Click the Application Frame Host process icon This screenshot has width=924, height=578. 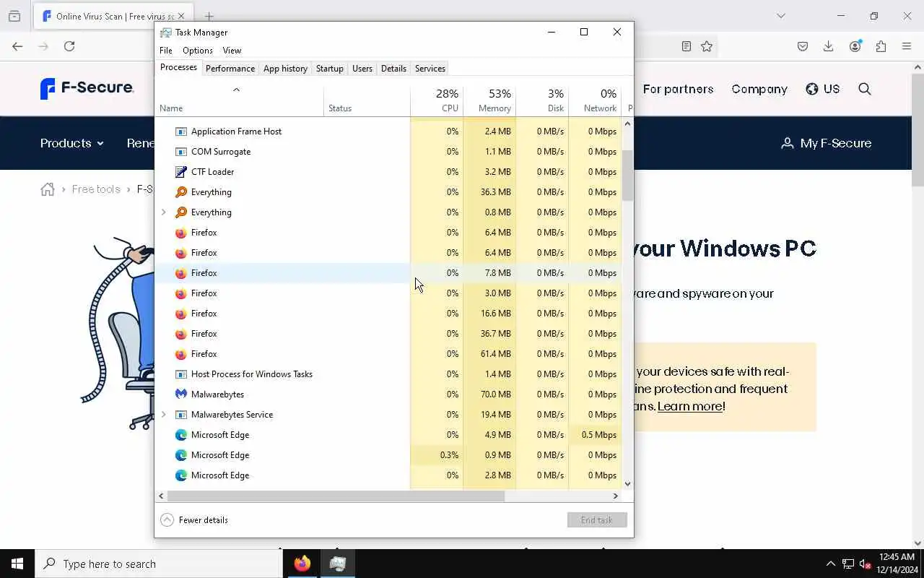pyautogui.click(x=181, y=131)
